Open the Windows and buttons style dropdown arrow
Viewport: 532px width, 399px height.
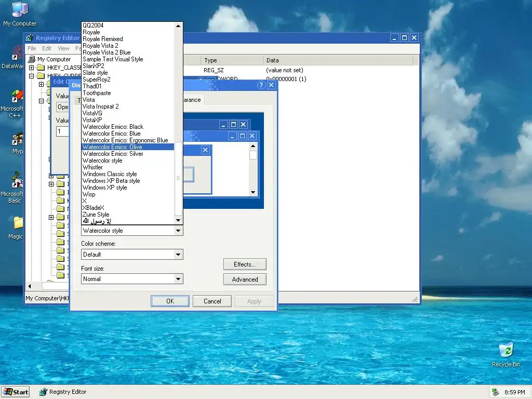click(x=178, y=231)
